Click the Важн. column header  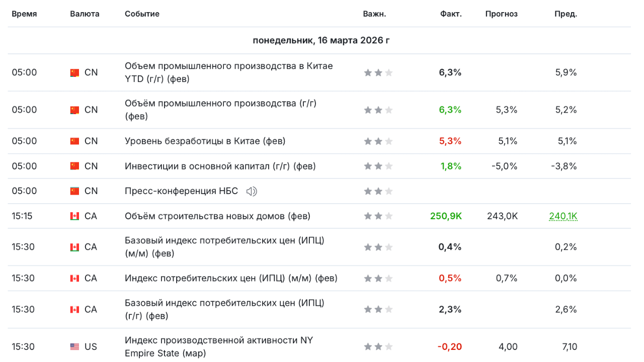pyautogui.click(x=374, y=14)
